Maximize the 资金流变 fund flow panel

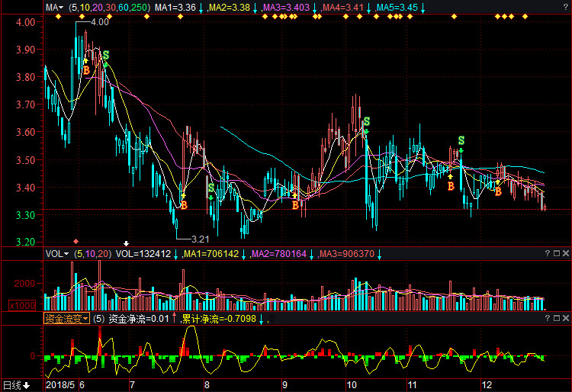pyautogui.click(x=555, y=319)
